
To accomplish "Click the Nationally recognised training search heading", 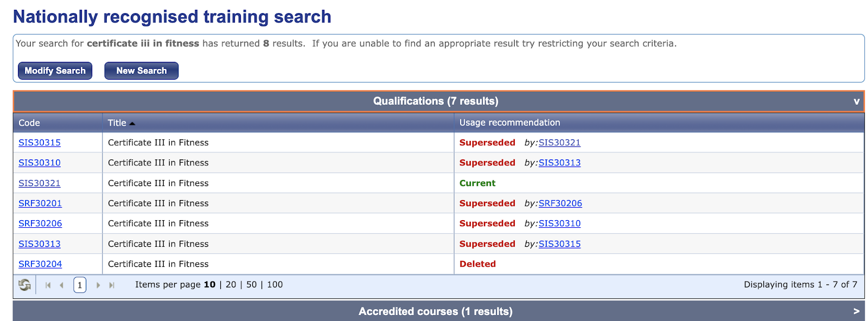I will click(172, 17).
